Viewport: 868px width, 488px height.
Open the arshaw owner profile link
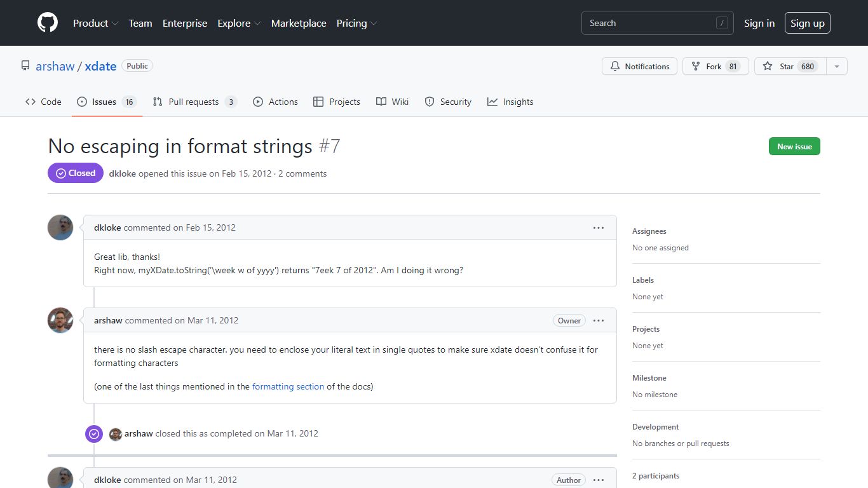point(55,66)
